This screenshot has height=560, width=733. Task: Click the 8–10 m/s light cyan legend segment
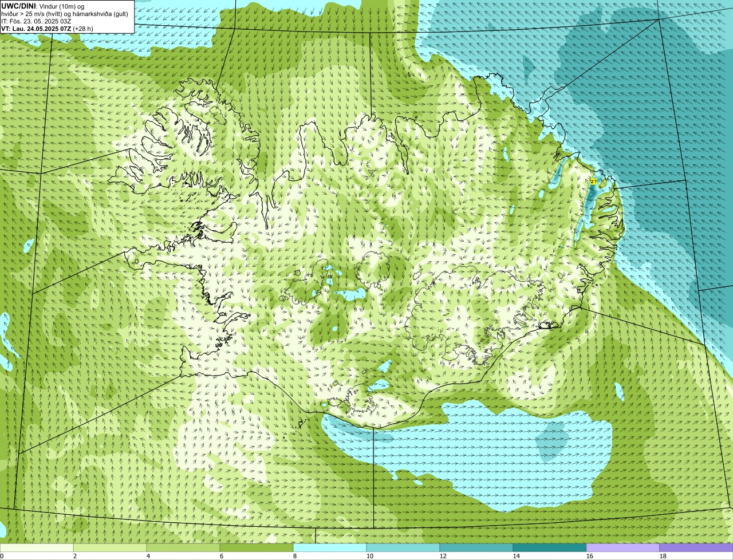(330, 547)
